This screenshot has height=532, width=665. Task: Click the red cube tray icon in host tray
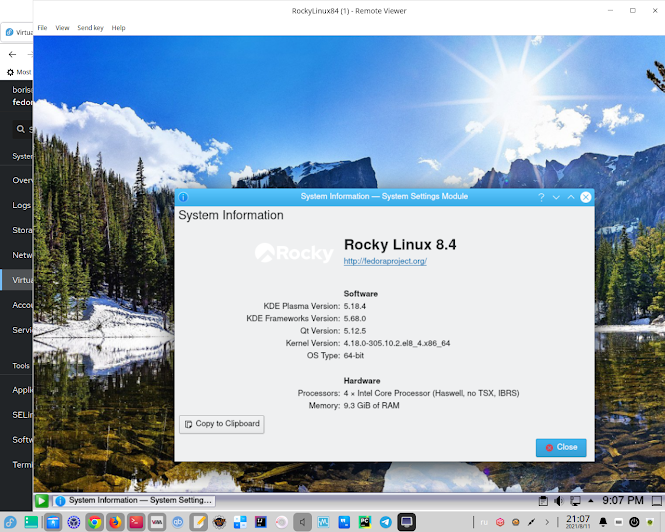500,522
